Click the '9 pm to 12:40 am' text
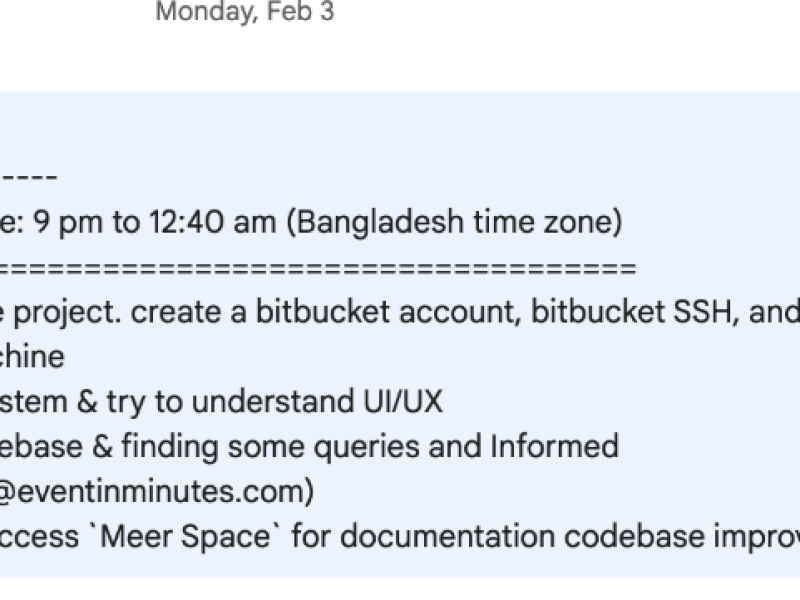This screenshot has width=800, height=600. click(155, 222)
